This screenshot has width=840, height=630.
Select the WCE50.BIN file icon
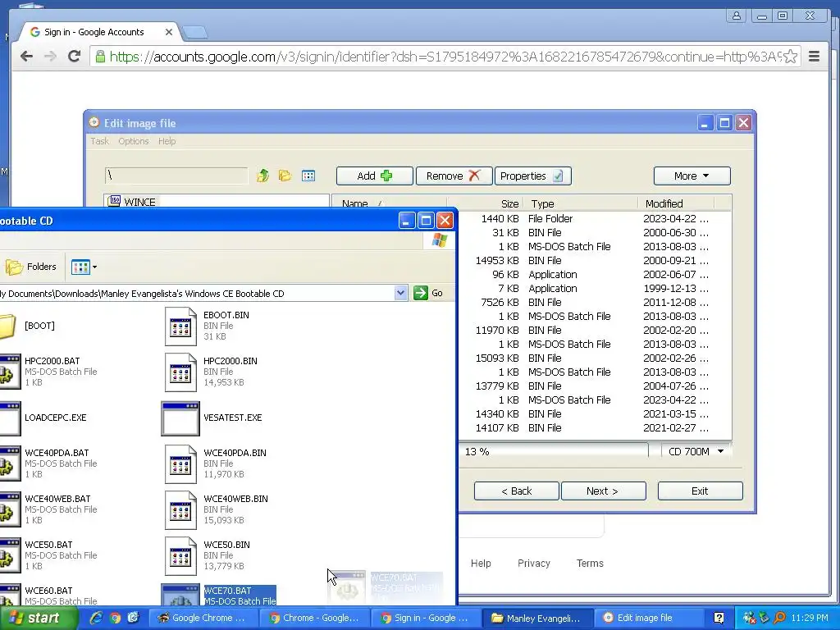click(180, 555)
